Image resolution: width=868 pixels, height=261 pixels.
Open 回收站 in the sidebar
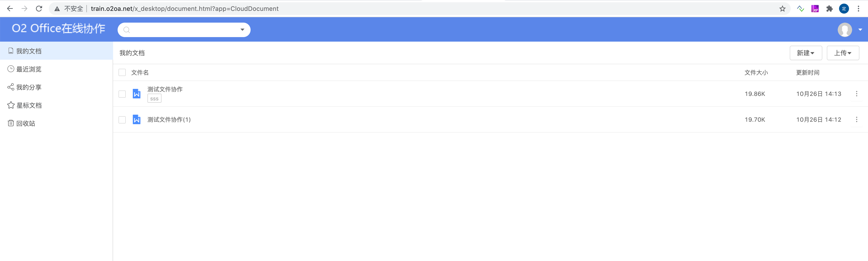click(26, 123)
